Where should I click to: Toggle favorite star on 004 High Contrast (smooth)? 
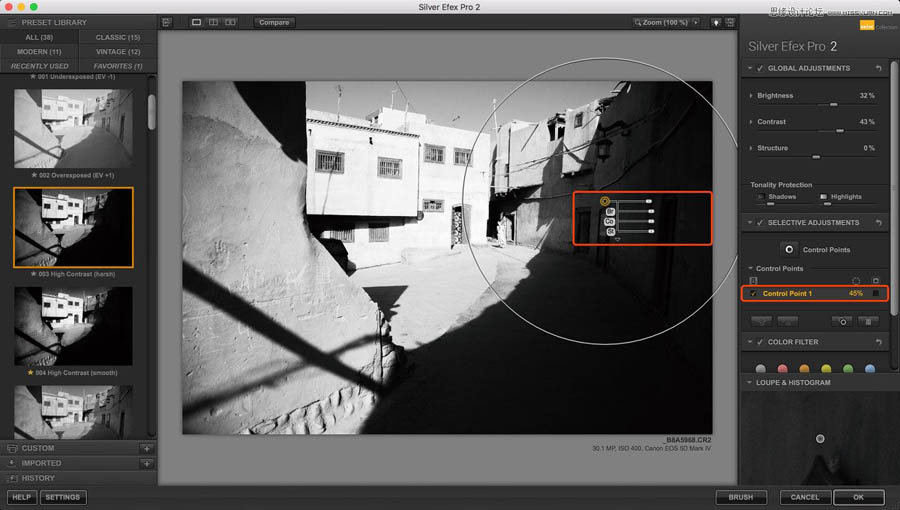click(30, 373)
